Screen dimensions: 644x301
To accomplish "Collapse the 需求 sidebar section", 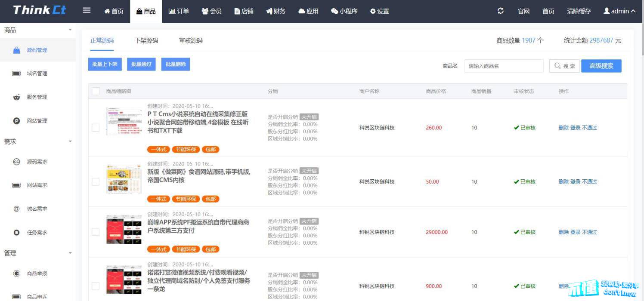I will (x=70, y=141).
